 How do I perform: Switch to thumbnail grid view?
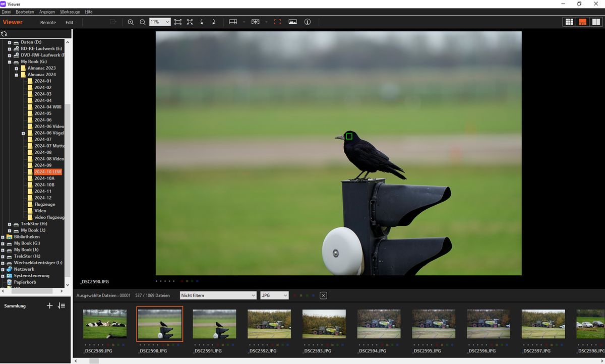tap(569, 22)
